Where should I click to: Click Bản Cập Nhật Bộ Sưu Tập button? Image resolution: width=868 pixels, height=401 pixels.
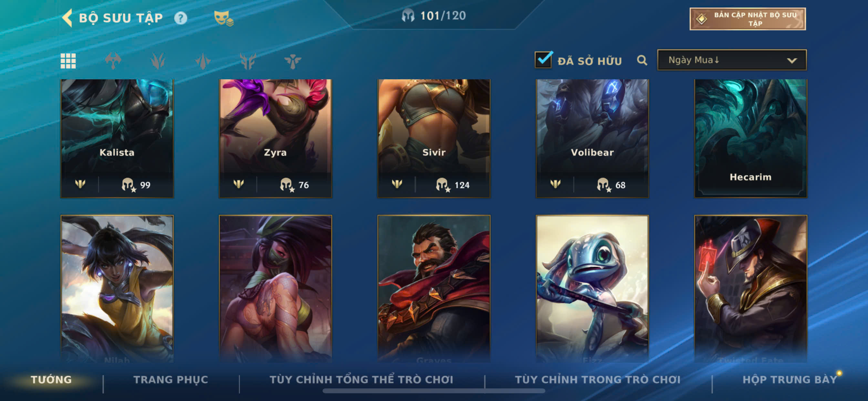[x=748, y=19]
